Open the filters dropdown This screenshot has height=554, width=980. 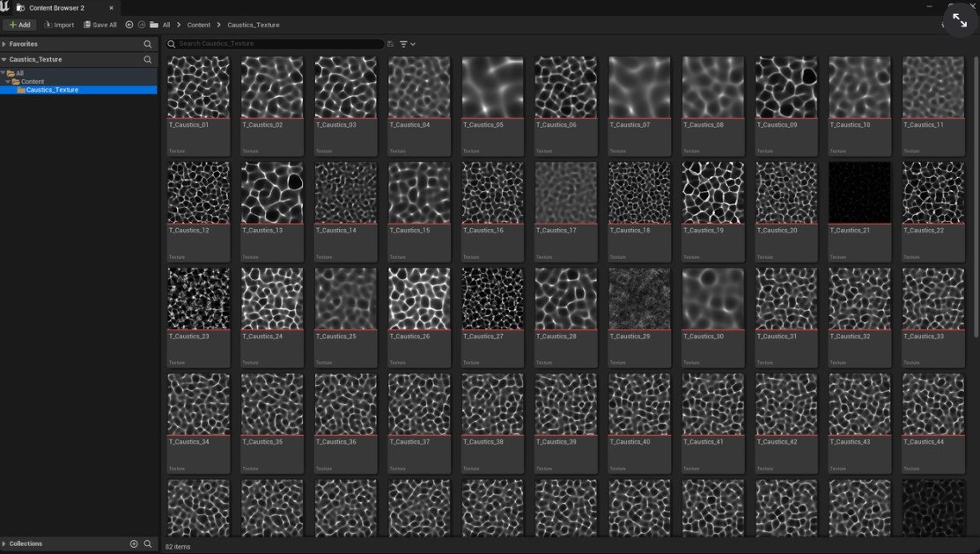[x=408, y=44]
